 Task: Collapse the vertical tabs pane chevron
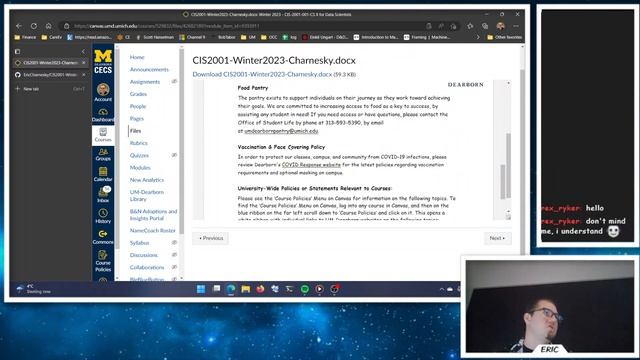pyautogui.click(x=83, y=51)
